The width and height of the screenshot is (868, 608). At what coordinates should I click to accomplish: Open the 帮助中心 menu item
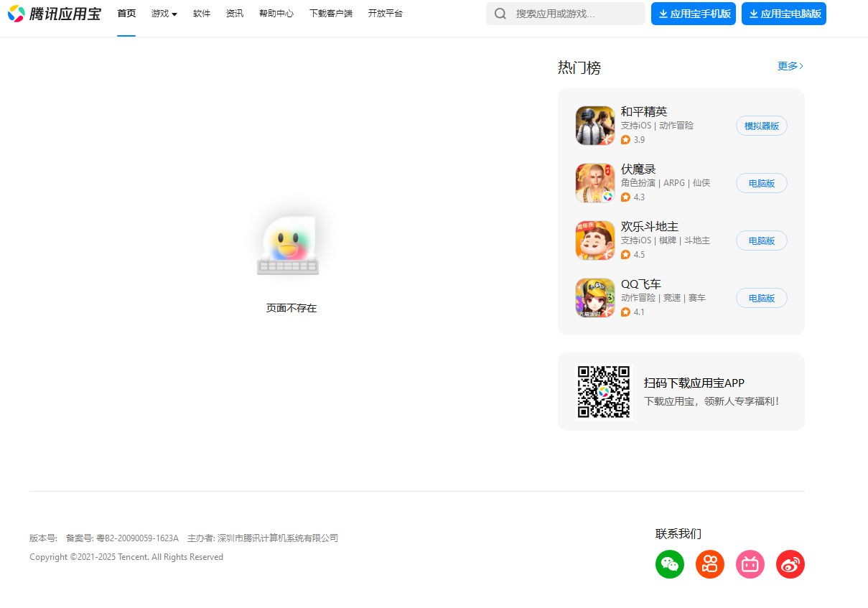[276, 14]
